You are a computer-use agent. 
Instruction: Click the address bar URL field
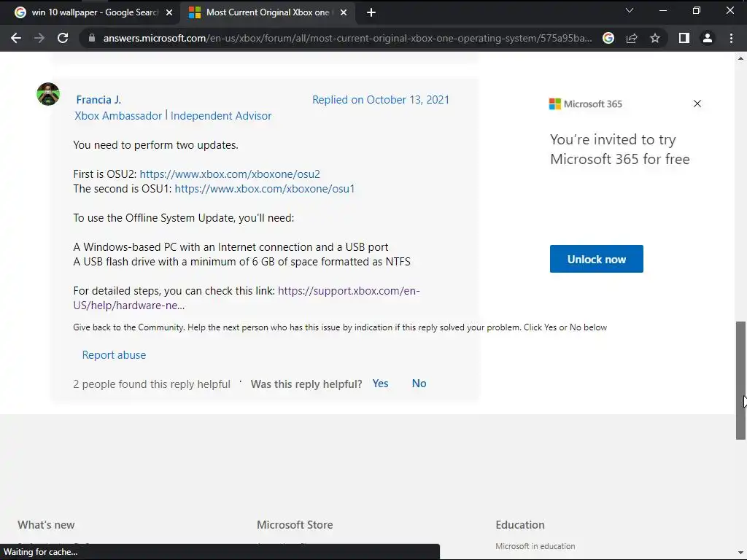tap(347, 38)
